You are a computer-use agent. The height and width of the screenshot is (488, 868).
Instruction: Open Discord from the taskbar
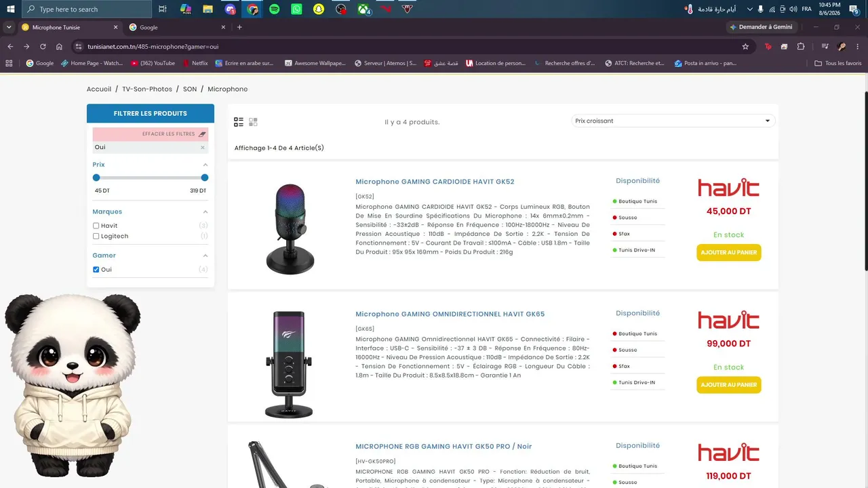coord(231,9)
